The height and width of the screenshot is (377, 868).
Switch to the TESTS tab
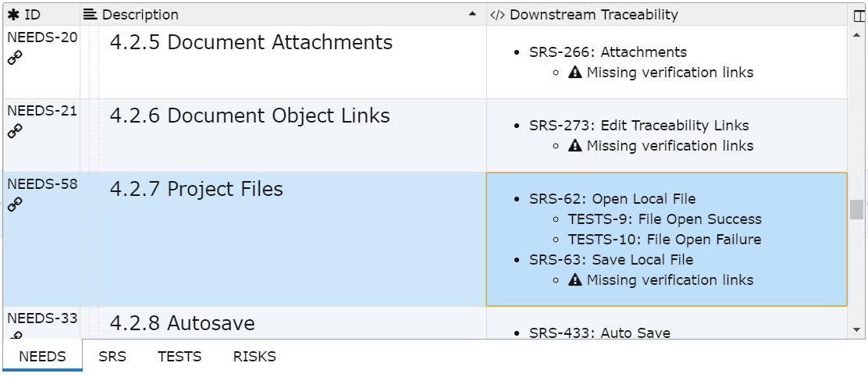180,357
